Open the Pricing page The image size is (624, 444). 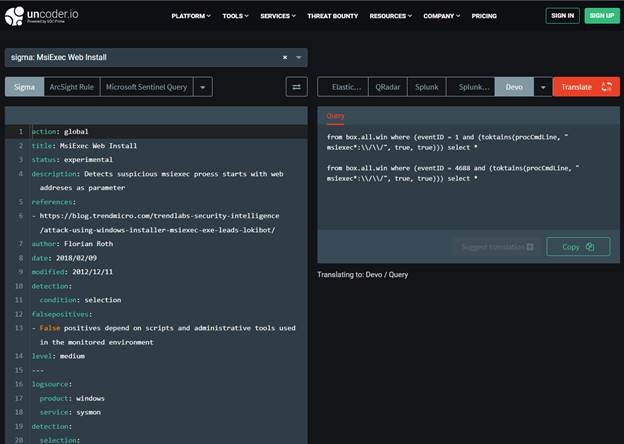pyautogui.click(x=484, y=16)
